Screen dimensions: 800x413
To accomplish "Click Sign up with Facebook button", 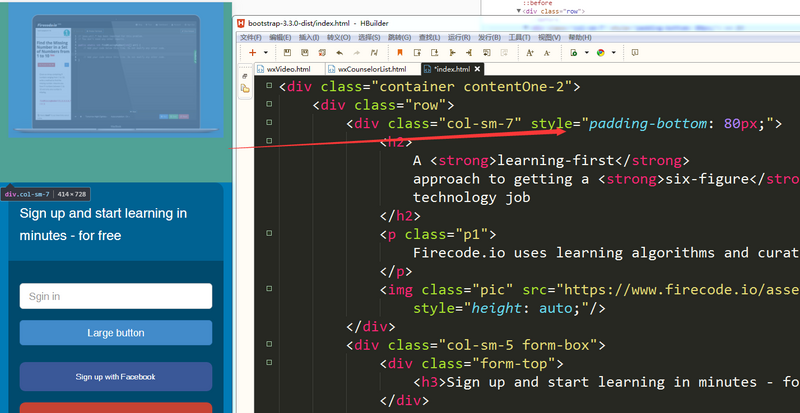I will click(116, 377).
